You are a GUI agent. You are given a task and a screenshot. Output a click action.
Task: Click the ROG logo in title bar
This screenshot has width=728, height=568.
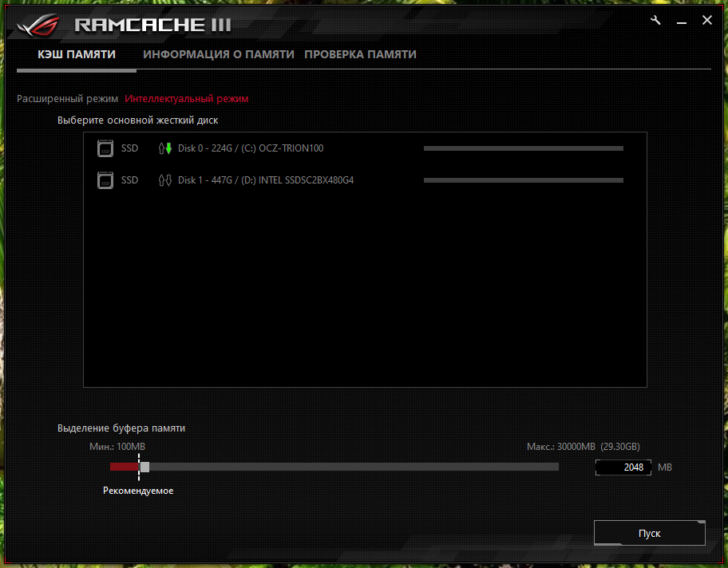38,25
